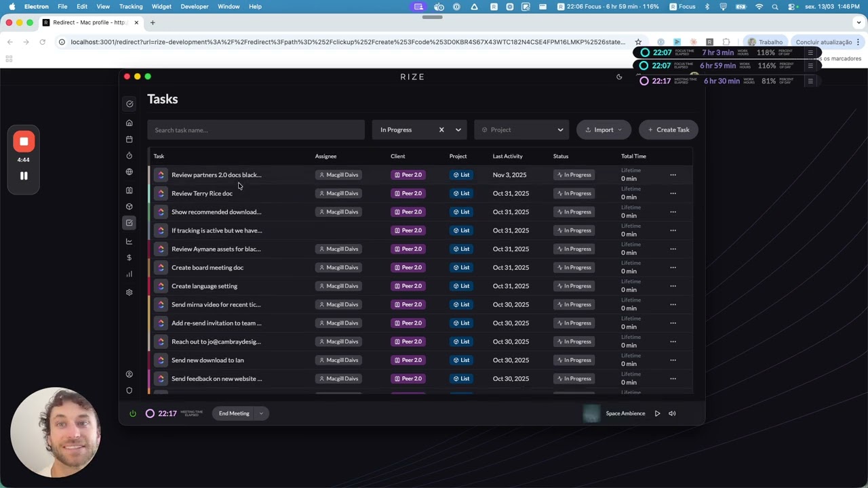The image size is (868, 488).
Task: Open more options for Review partners 2.0 task
Action: pyautogui.click(x=673, y=175)
